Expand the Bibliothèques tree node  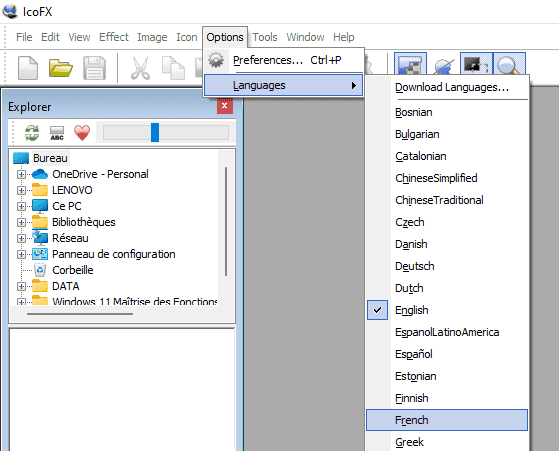coord(21,222)
